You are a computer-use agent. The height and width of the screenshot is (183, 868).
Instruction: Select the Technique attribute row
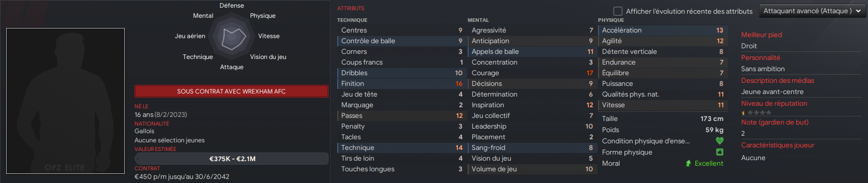click(401, 147)
